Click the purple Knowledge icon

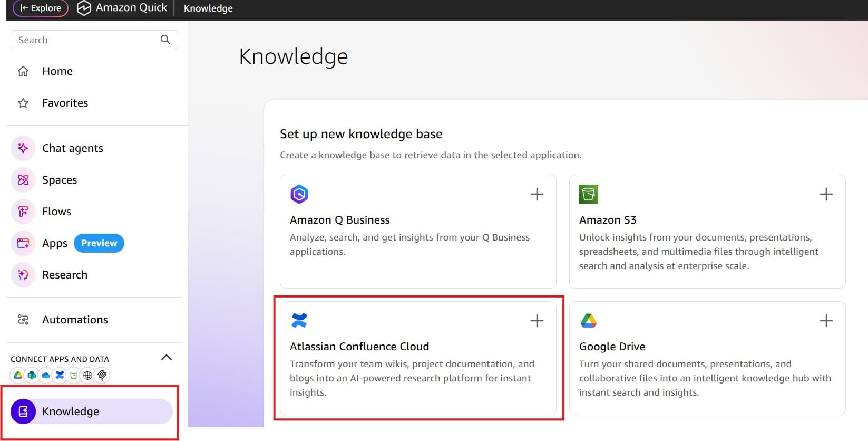point(23,411)
